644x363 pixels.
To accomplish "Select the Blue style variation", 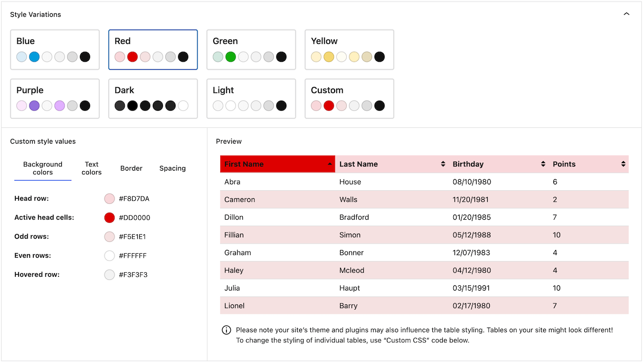I will tap(54, 49).
